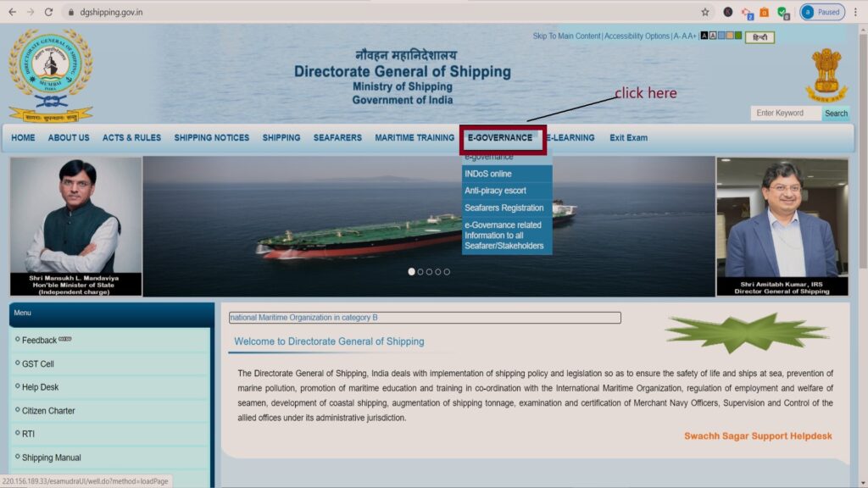Click the Search button
This screenshot has height=488, width=868.
click(836, 114)
